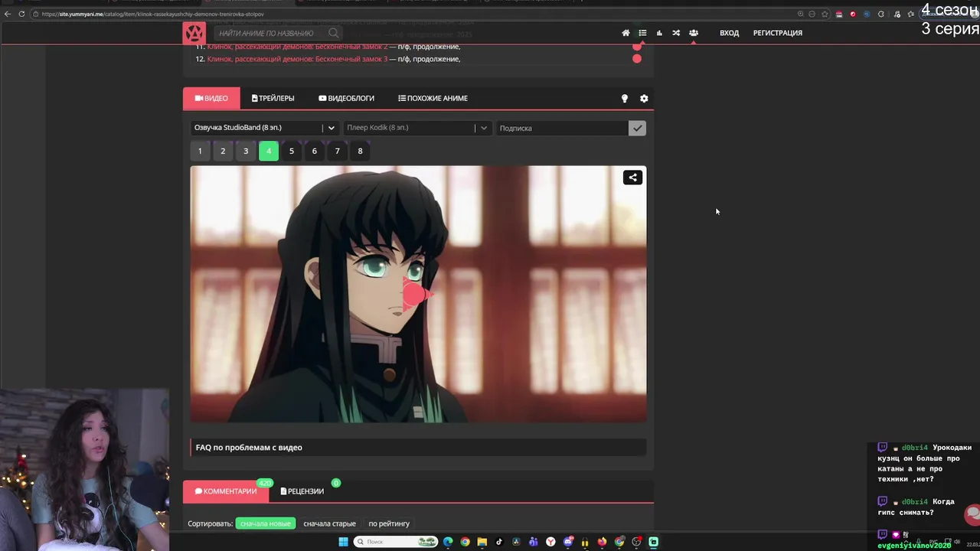Click the anime name search field
980x551 pixels.
pos(269,33)
